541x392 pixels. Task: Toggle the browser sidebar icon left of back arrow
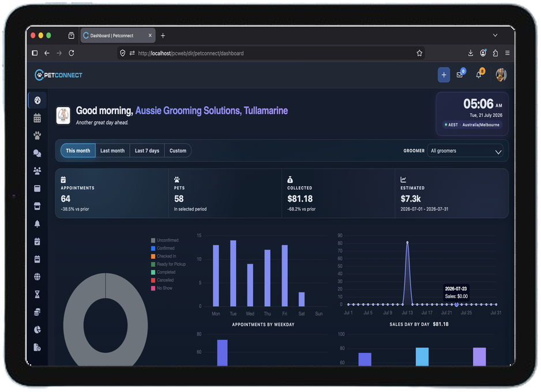coord(35,53)
